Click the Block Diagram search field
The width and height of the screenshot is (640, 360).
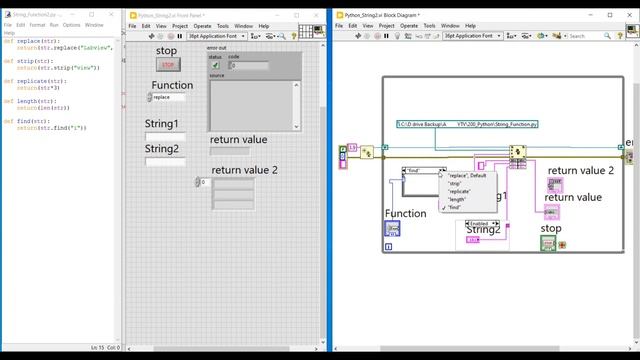[x=586, y=36]
